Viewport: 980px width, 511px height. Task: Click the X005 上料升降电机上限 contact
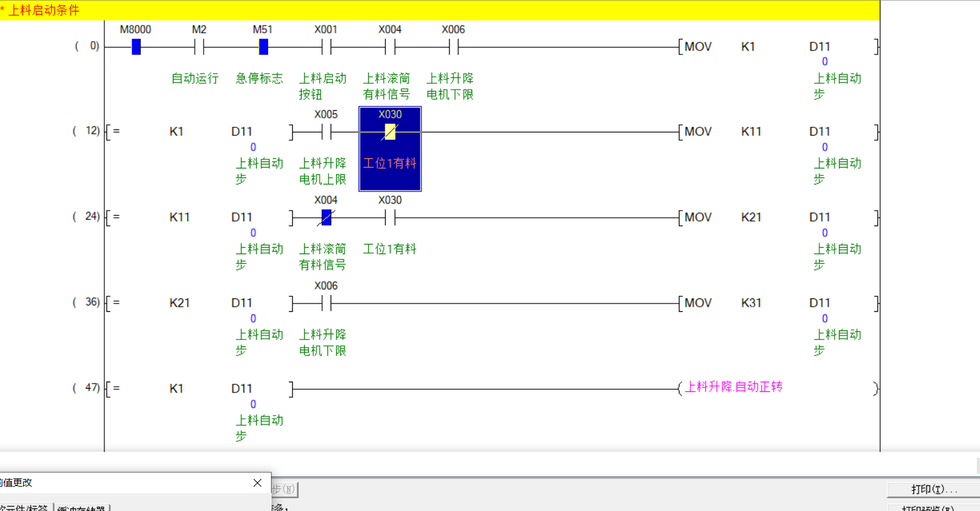326,132
